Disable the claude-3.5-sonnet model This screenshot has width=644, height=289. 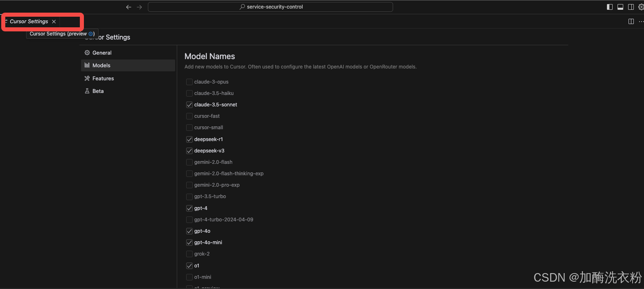[189, 105]
